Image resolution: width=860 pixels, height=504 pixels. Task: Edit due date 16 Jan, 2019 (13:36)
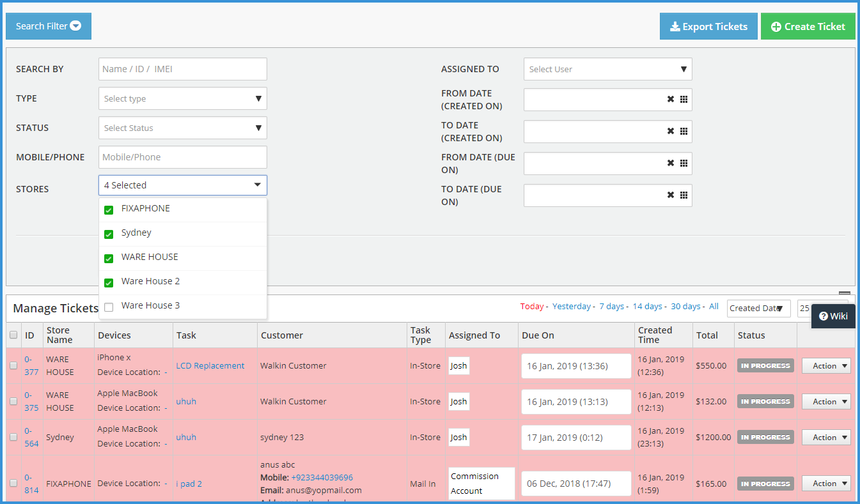(x=576, y=366)
